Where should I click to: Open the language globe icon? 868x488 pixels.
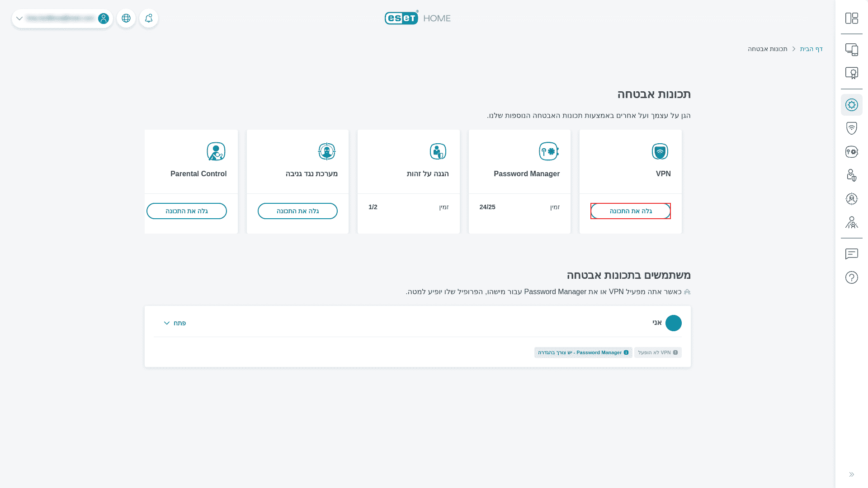point(126,18)
